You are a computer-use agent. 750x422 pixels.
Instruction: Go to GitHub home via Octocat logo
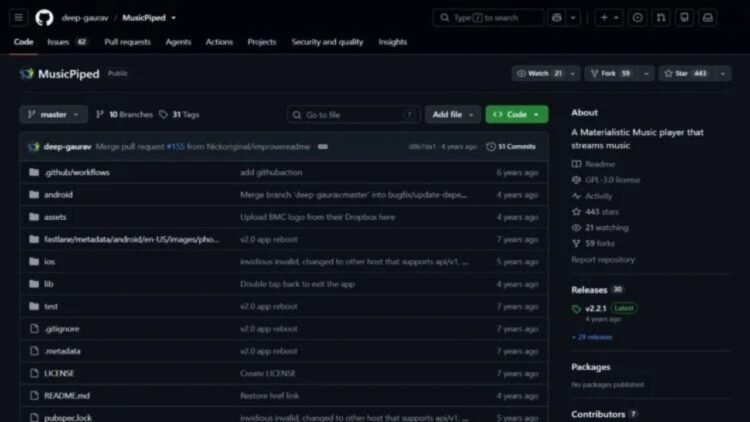click(x=44, y=18)
